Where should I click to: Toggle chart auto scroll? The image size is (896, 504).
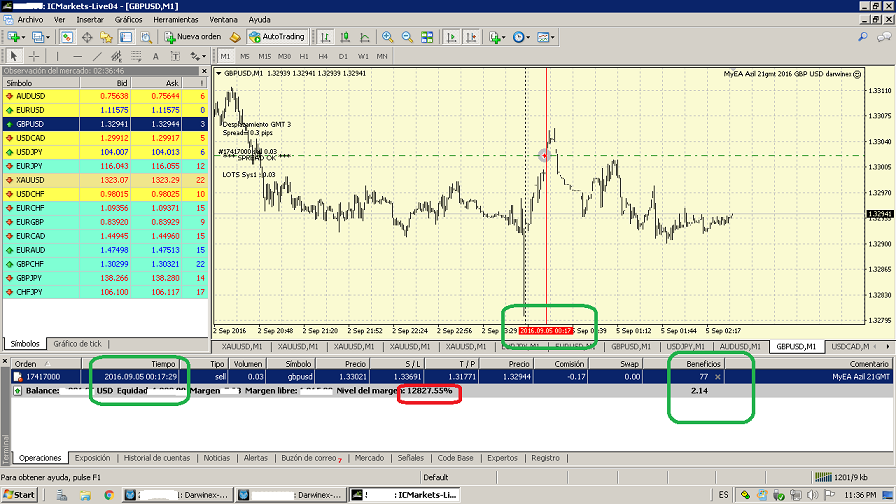(x=451, y=37)
